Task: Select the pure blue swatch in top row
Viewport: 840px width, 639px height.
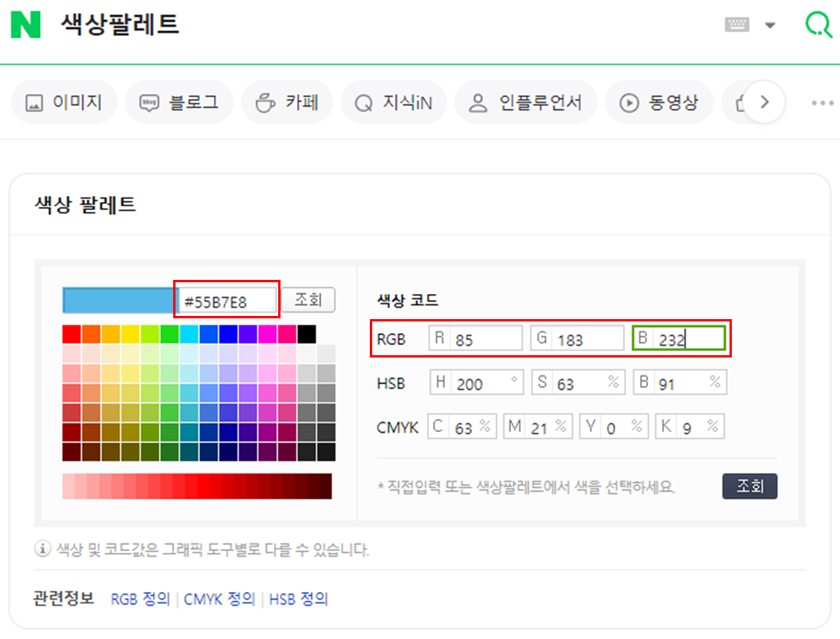Action: 228,334
